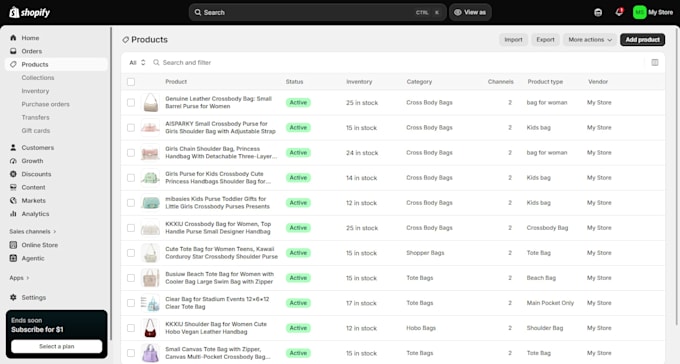Viewport: 680px width, 364px height.
Task: Open the Cute Tote Bag for Women Teens product
Action: pyautogui.click(x=221, y=253)
